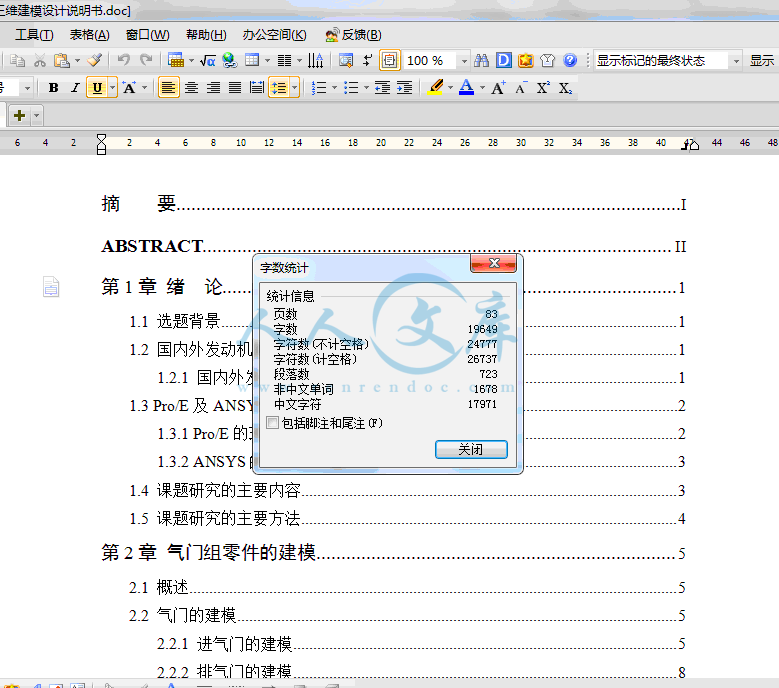Click the 显示 button at right
Viewport: 779px width, 688px height.
(762, 61)
